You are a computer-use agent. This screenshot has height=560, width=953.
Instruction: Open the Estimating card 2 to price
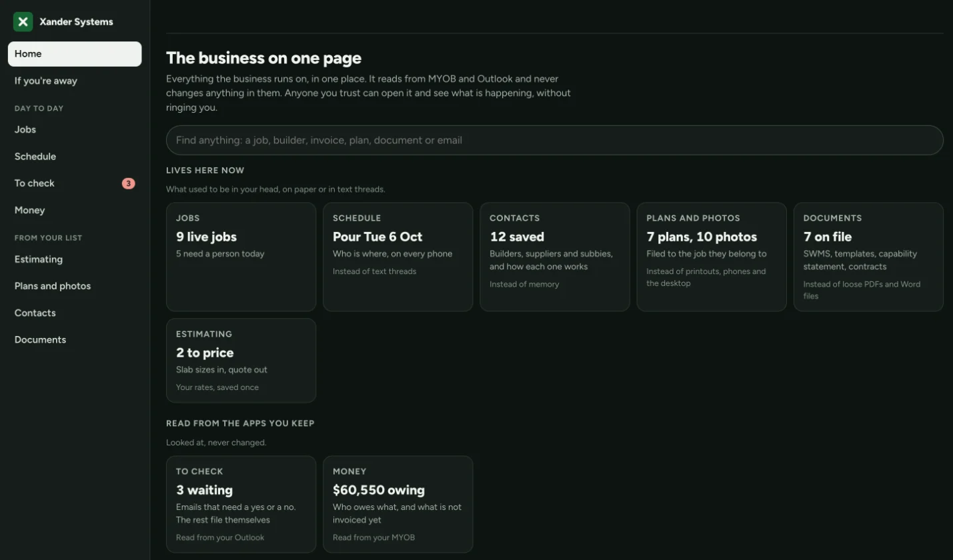(241, 361)
